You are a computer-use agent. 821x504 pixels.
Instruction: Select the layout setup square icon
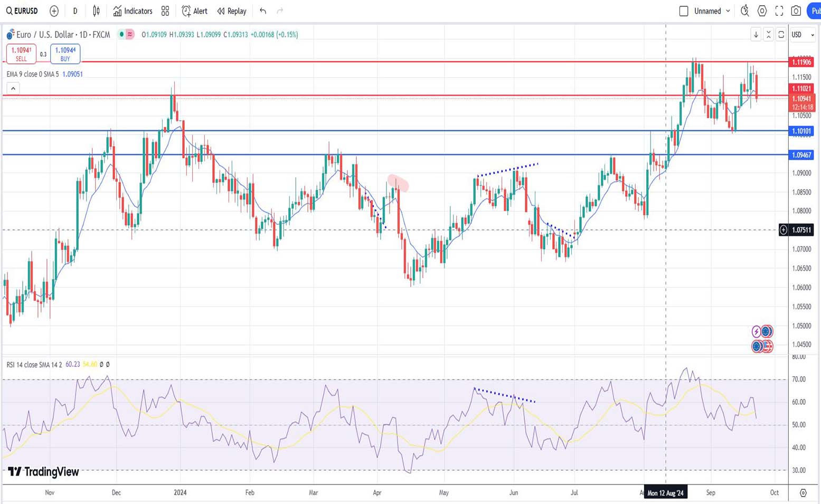pyautogui.click(x=684, y=11)
